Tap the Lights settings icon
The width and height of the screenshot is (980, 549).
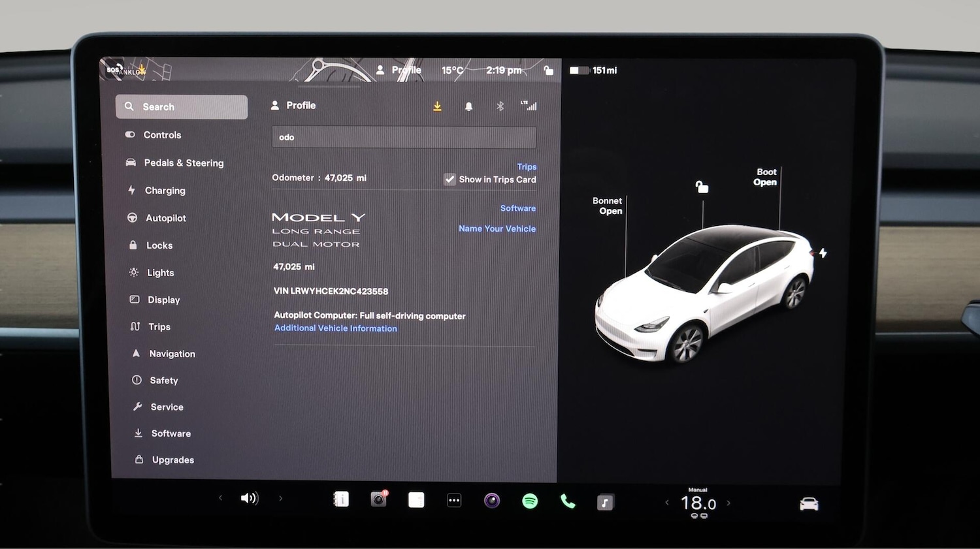click(x=133, y=272)
